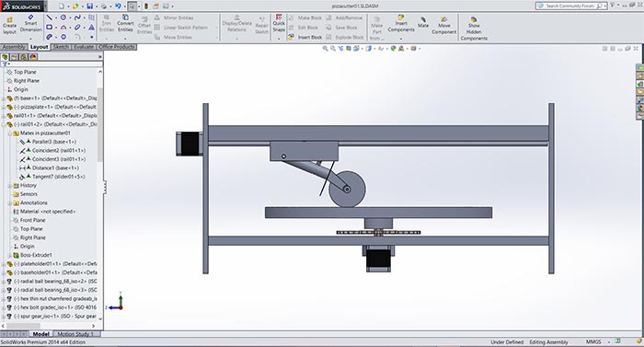Screen dimensions: 644x347
Task: Expand the Boss-Extrude1 feature
Action: (x=10, y=255)
